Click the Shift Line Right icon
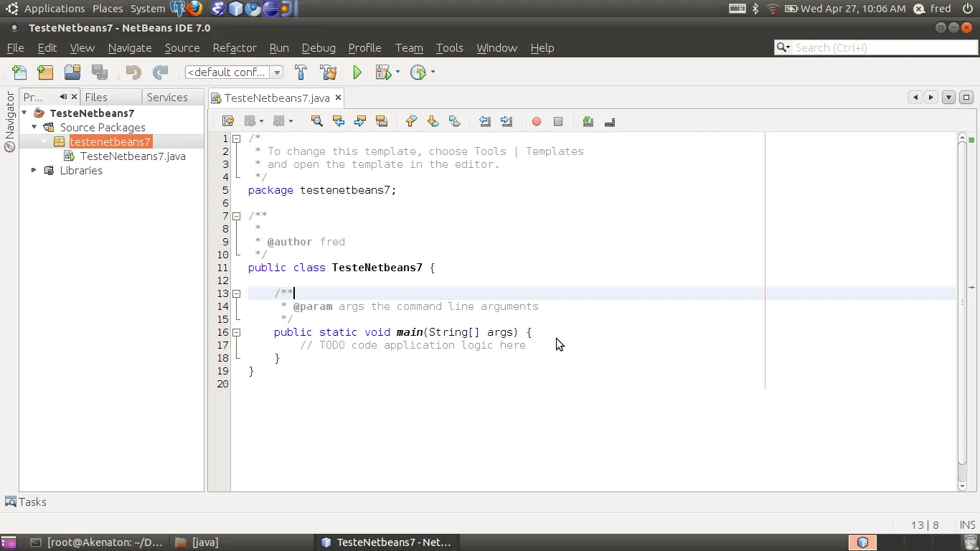This screenshot has width=980, height=551. click(x=507, y=121)
